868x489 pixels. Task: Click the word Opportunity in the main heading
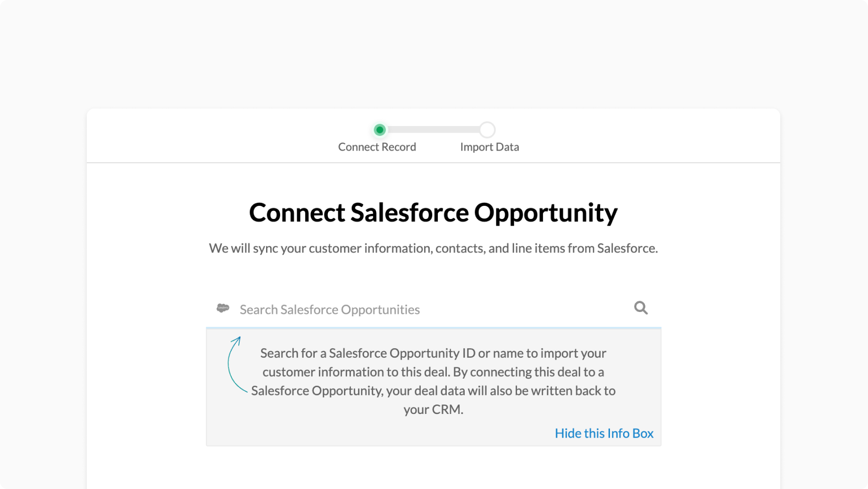(x=546, y=213)
